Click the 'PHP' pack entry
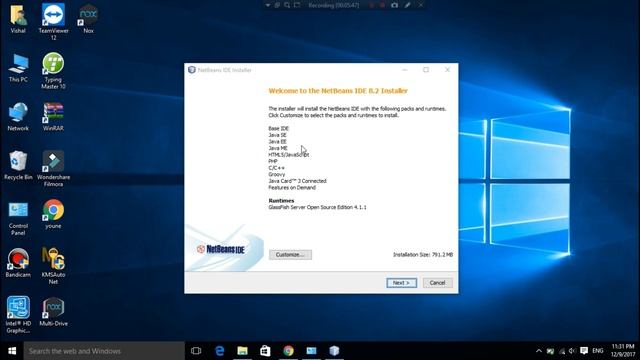This screenshot has height=360, width=640. [273, 161]
